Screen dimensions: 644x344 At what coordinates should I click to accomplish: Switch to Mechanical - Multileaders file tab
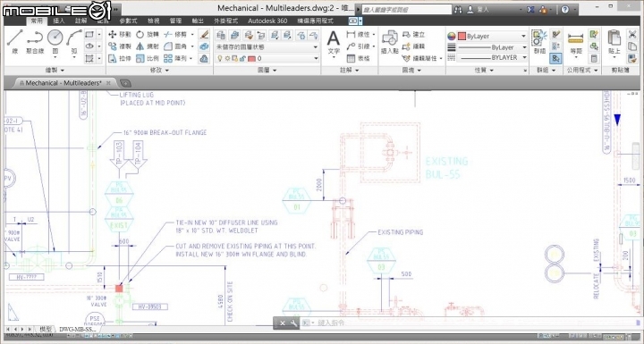coord(64,83)
